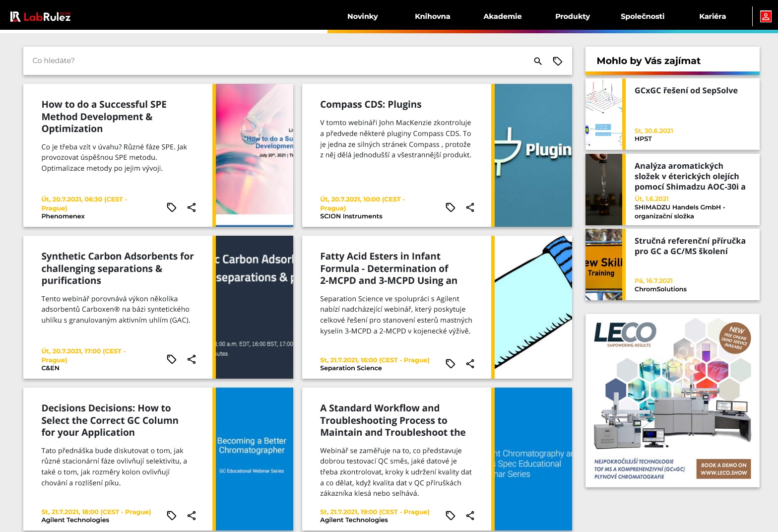Open the user account icon

point(766,16)
